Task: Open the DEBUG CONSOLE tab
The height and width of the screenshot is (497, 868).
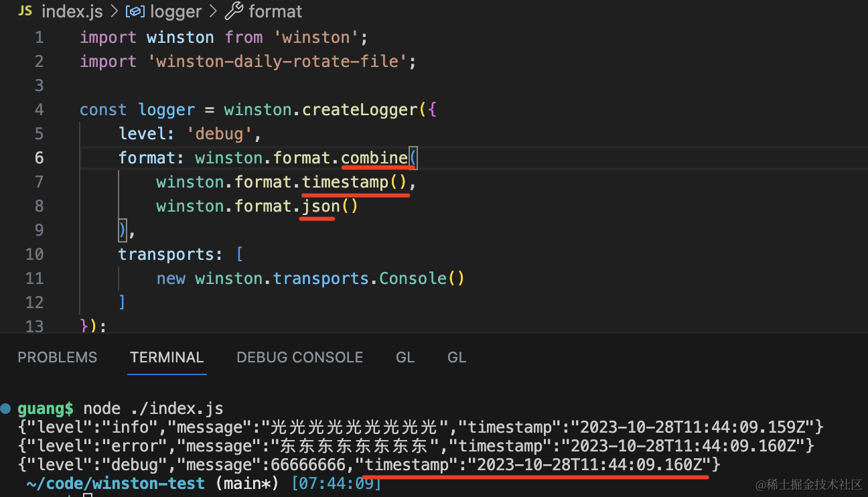Action: click(x=300, y=358)
